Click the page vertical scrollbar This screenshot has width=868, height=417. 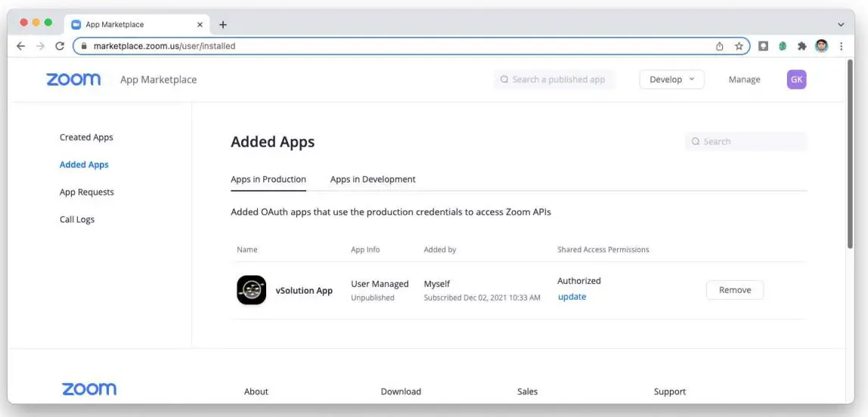point(851,155)
